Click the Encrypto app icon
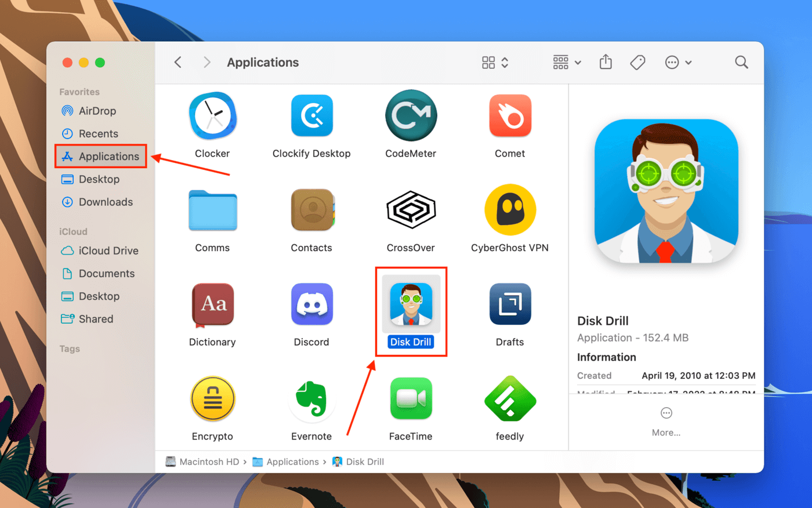Viewport: 812px width, 508px height. pyautogui.click(x=212, y=399)
